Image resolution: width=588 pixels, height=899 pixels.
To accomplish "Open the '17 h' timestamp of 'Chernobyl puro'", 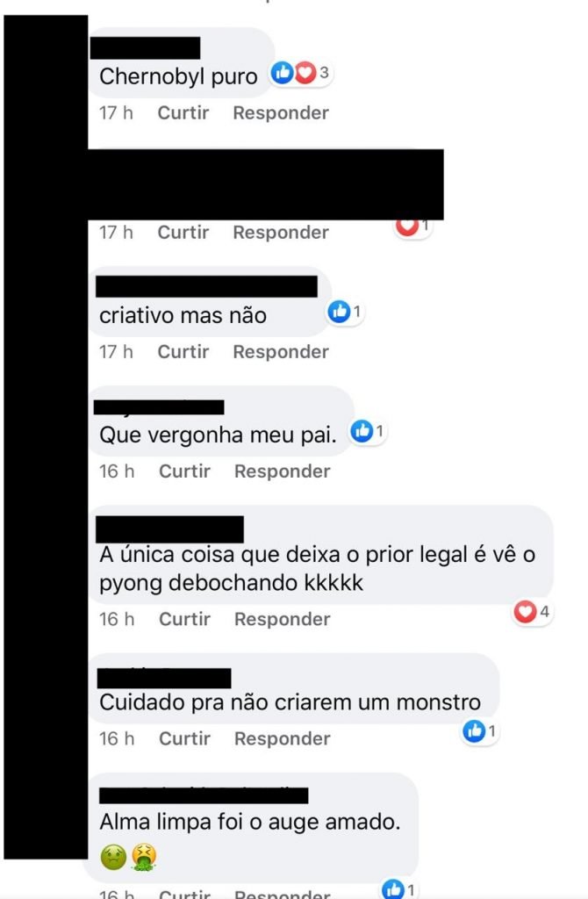I will (117, 113).
